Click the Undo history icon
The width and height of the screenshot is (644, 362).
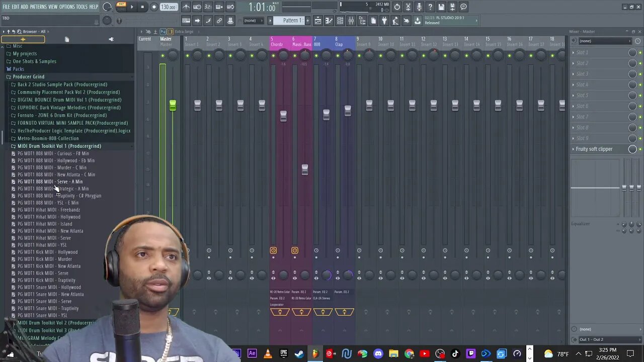[397, 7]
